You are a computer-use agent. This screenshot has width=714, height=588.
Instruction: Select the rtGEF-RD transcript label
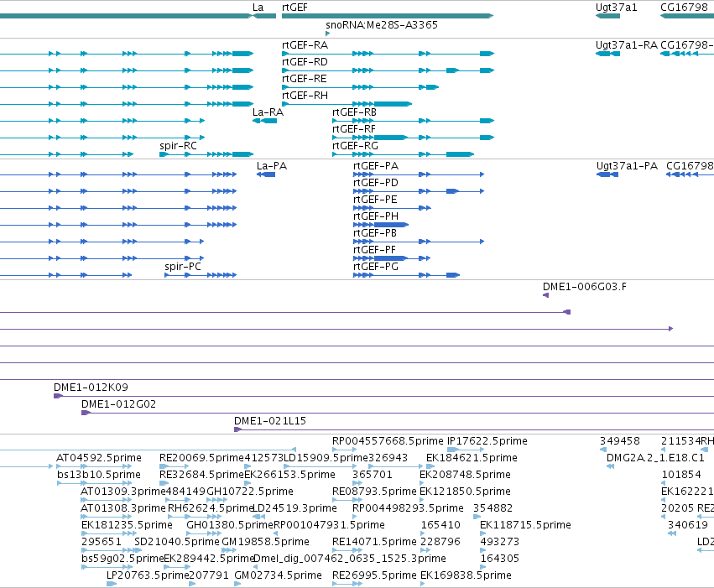tap(305, 62)
